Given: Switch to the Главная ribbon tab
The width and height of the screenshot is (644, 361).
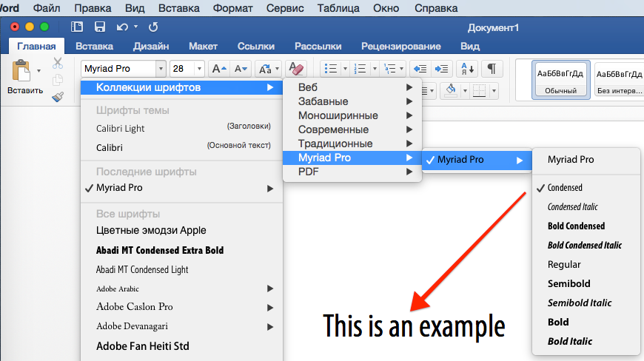Looking at the screenshot, I should (36, 47).
